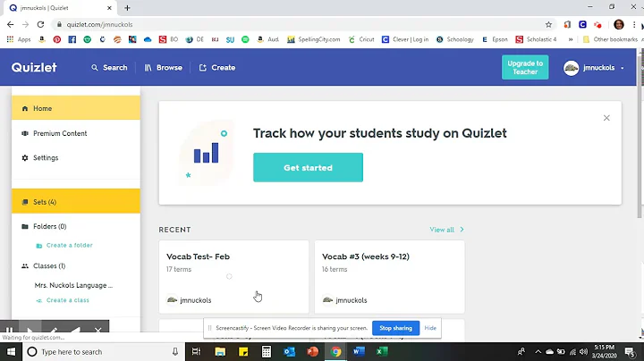644x361 pixels.
Task: Click the browser forward arrow
Action: point(25,25)
